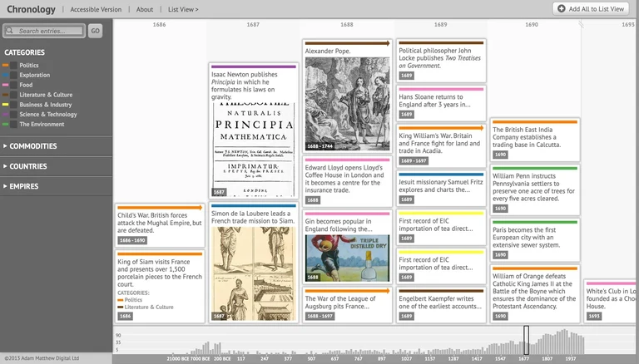Switch to List View

(x=183, y=9)
